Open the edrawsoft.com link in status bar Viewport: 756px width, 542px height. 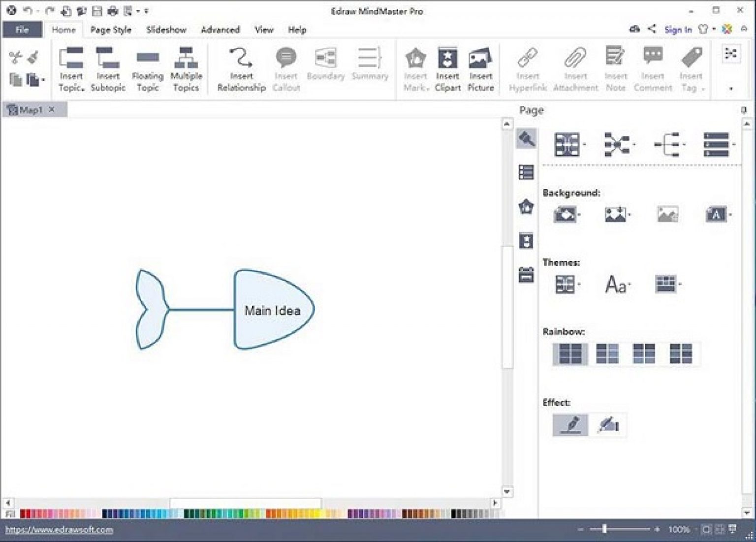pos(59,530)
